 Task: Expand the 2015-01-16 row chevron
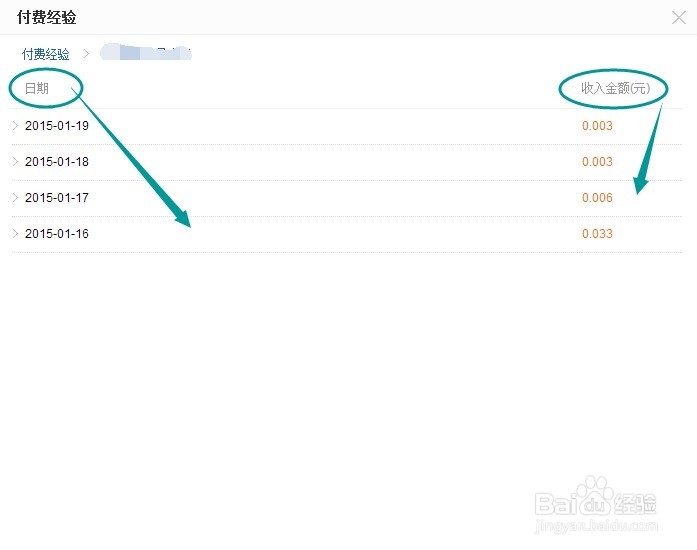tap(15, 234)
